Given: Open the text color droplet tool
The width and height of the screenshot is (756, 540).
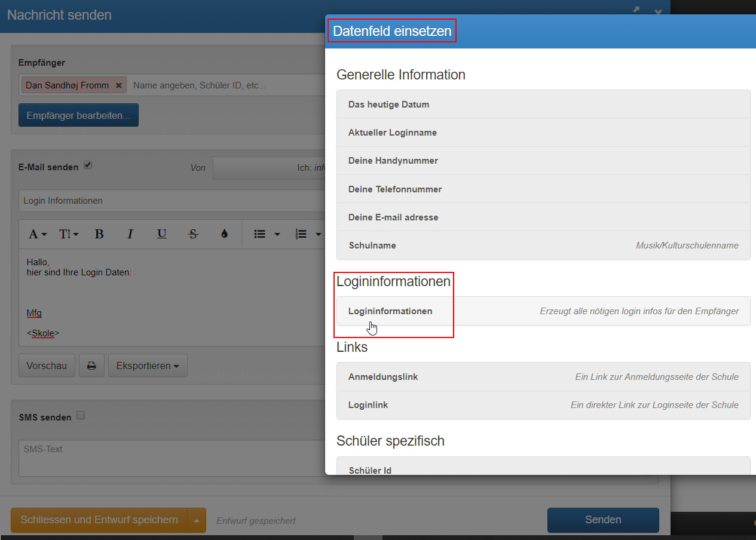Looking at the screenshot, I should [x=224, y=234].
